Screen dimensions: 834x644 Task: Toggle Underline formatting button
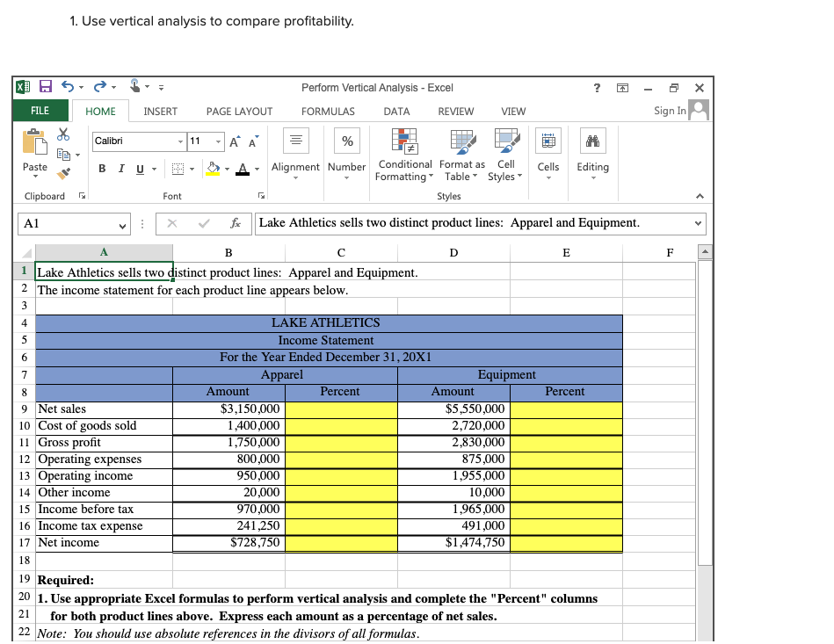tap(140, 169)
